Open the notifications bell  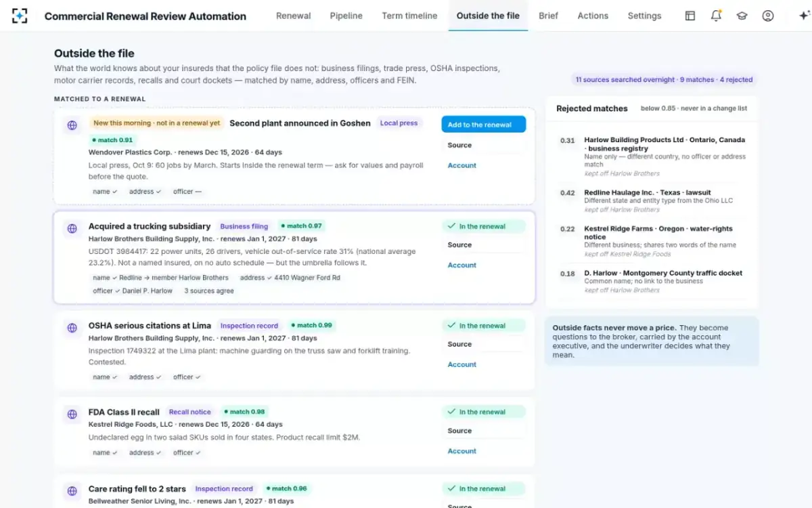(x=716, y=16)
